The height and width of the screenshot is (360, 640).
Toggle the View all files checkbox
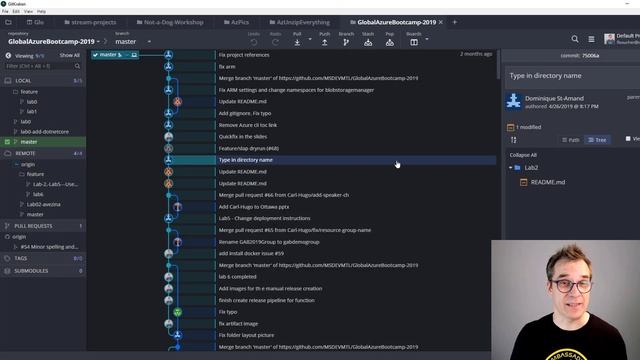coord(628,139)
